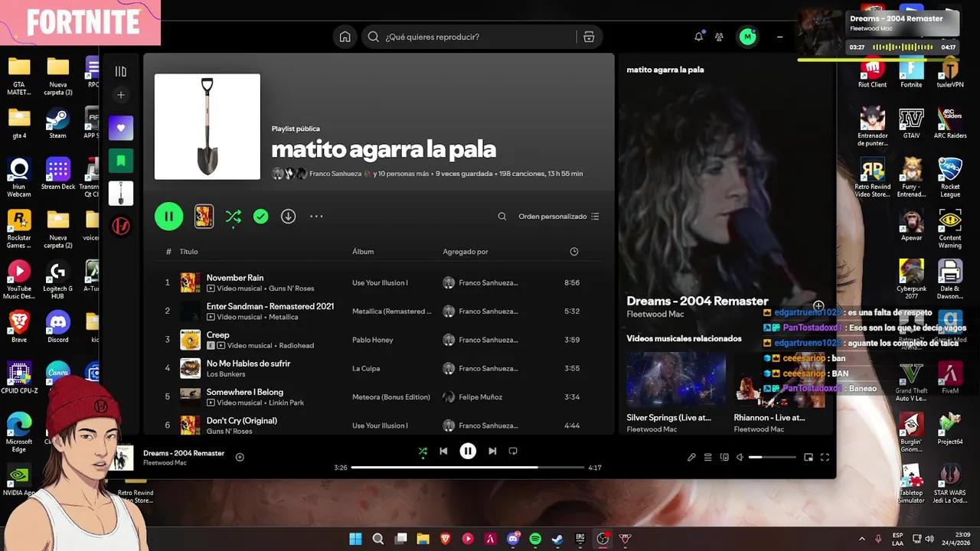
Task: Click Álbum column header
Action: 363,252
